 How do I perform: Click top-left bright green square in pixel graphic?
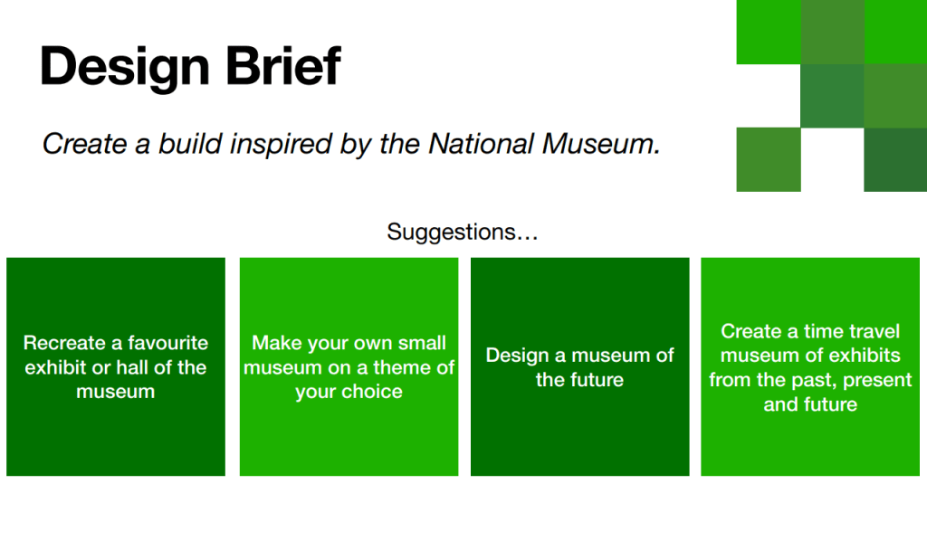pyautogui.click(x=769, y=32)
